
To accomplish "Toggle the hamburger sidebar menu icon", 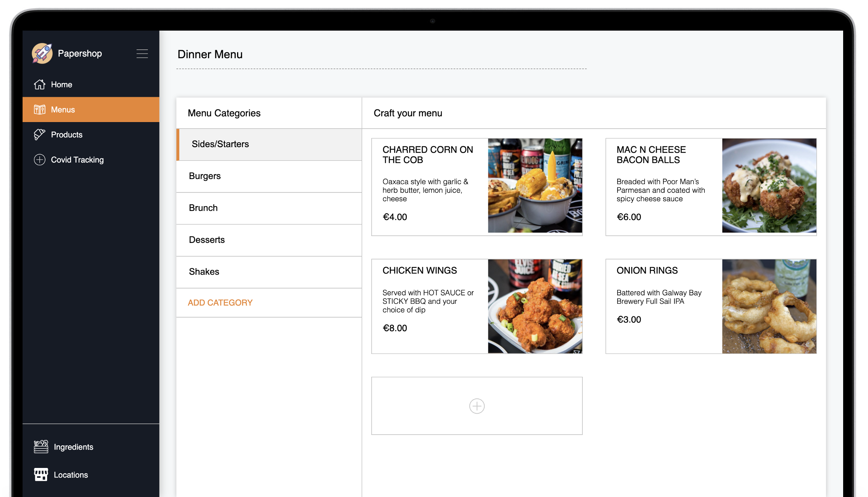I will coord(142,54).
